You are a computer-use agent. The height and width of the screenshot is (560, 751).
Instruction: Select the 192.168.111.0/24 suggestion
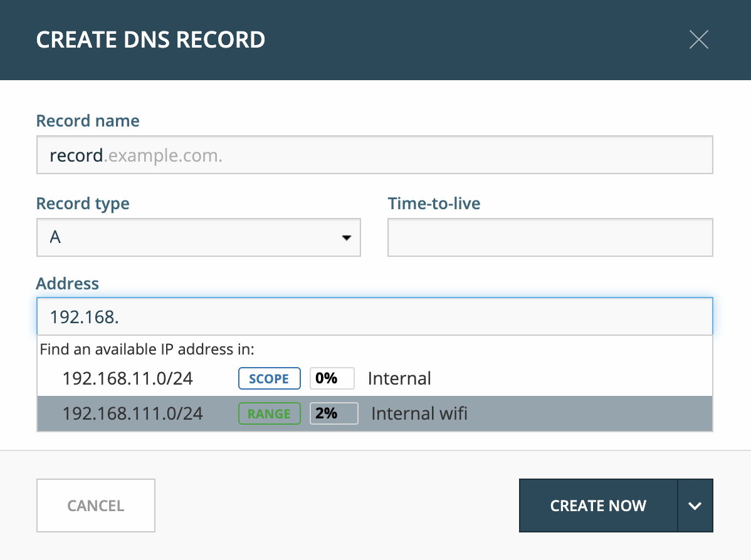click(374, 413)
